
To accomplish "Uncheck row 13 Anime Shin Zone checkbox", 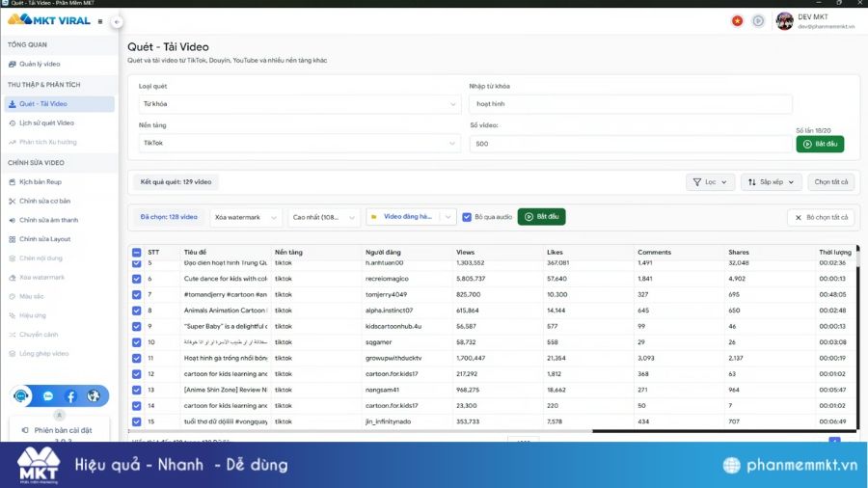I will coord(136,390).
